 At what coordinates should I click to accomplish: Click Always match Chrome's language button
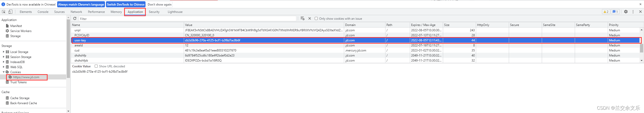pyautogui.click(x=81, y=4)
